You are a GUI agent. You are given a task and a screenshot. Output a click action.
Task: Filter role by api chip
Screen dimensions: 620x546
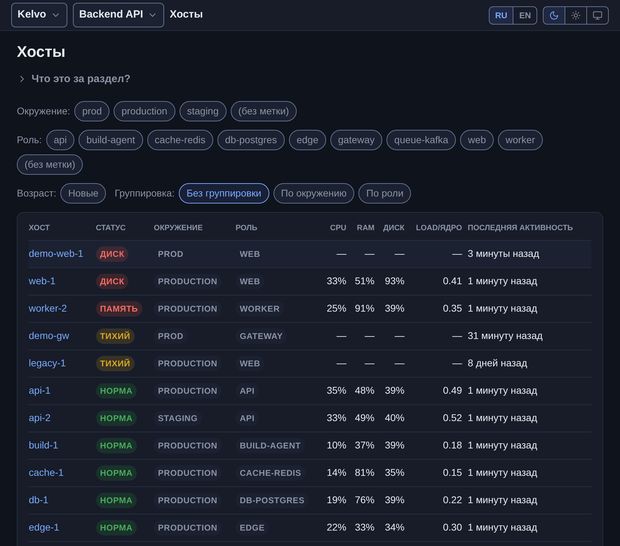click(x=60, y=140)
